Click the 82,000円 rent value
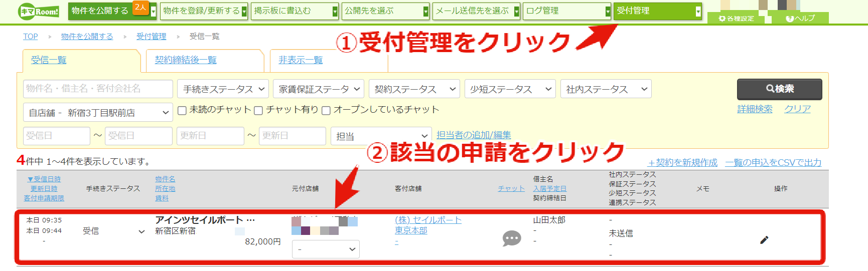This screenshot has width=868, height=271. (263, 241)
